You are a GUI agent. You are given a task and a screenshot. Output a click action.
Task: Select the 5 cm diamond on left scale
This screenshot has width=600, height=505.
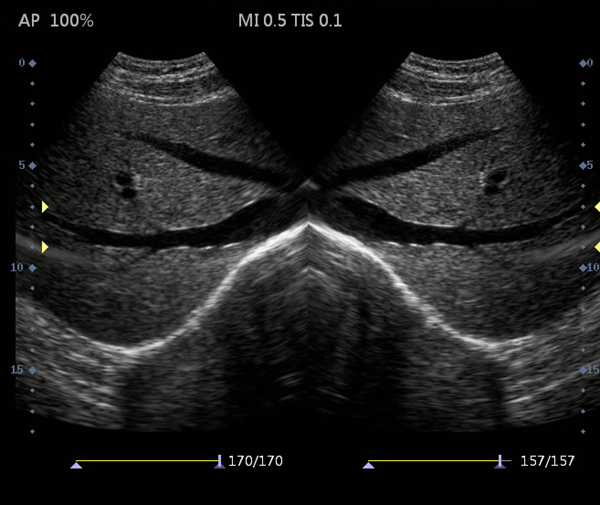[x=32, y=165]
